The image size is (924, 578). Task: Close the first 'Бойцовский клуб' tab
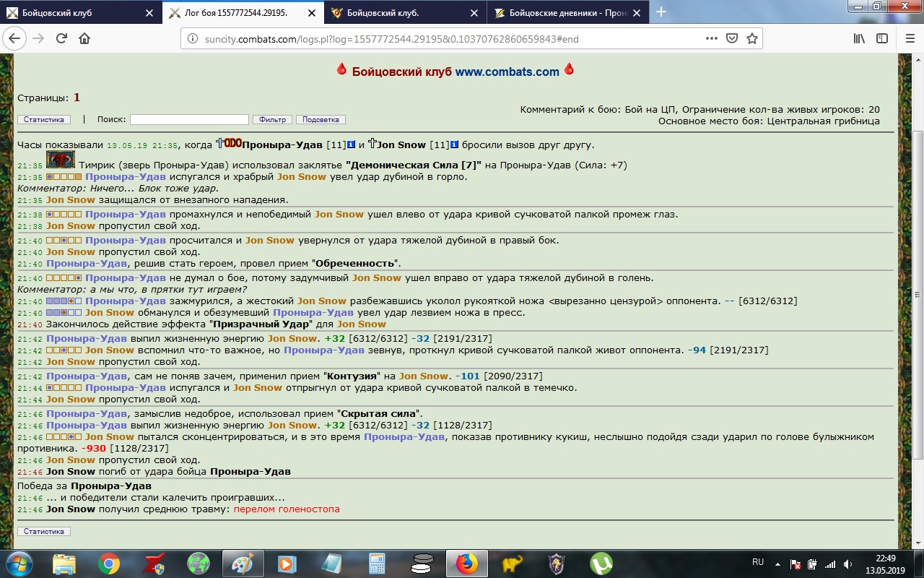149,12
